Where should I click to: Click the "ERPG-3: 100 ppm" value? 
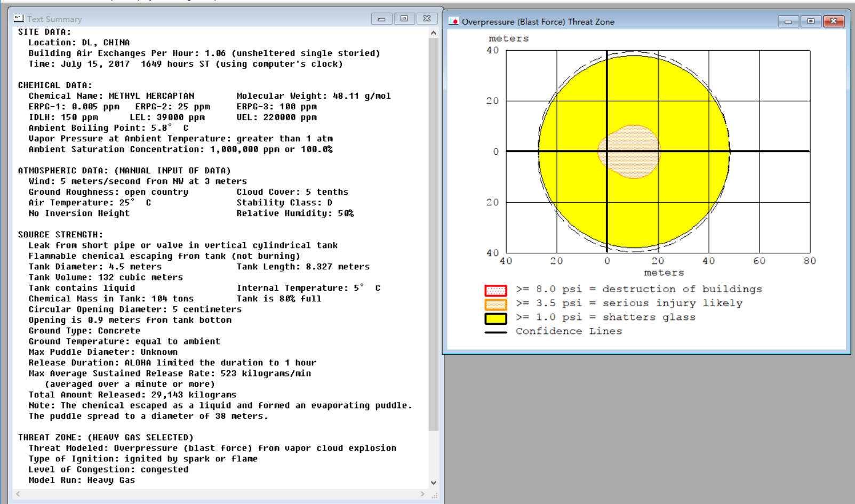pyautogui.click(x=277, y=107)
